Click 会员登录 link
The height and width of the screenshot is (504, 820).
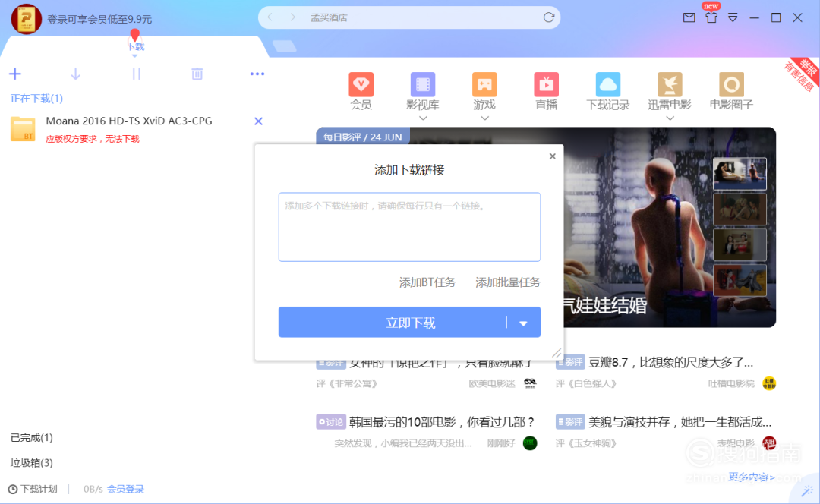pyautogui.click(x=125, y=490)
